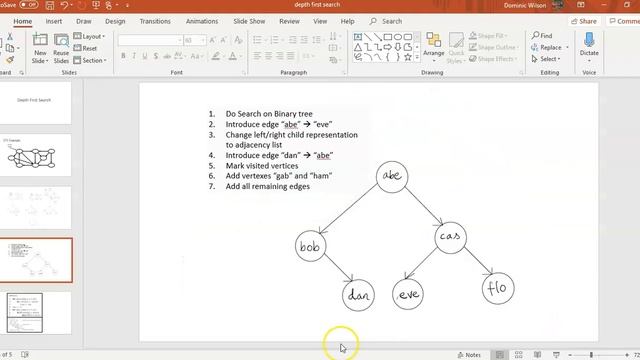Open the Animations tab

pyautogui.click(x=202, y=21)
